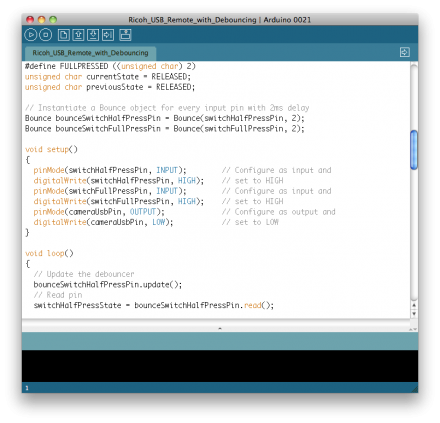Image resolution: width=440 pixels, height=423 pixels.
Task: Click the Verify/Compile play button
Action: (x=31, y=35)
